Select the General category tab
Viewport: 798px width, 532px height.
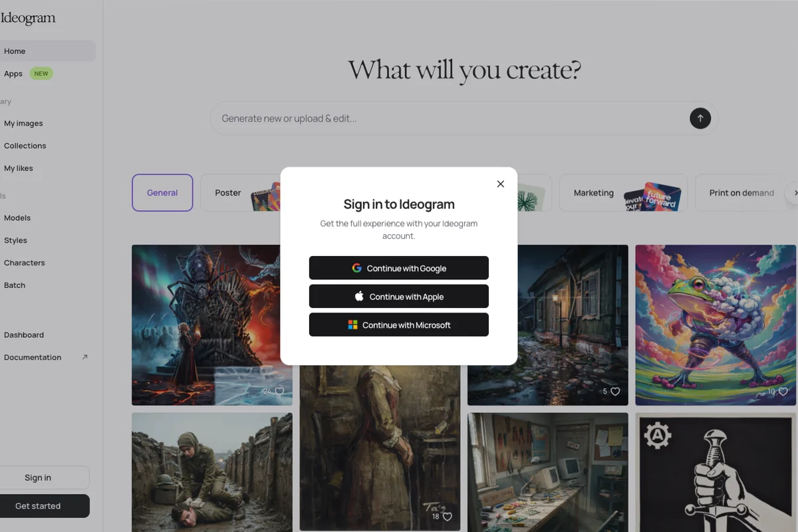click(162, 193)
